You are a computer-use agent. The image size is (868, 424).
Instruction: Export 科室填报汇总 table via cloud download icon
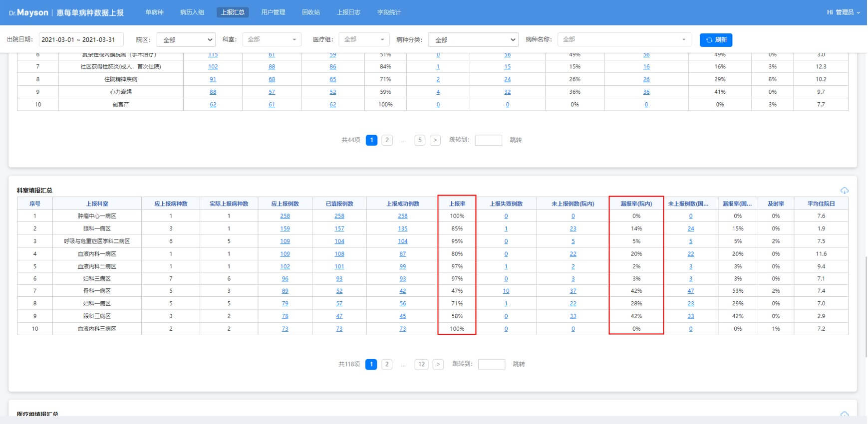coord(844,191)
